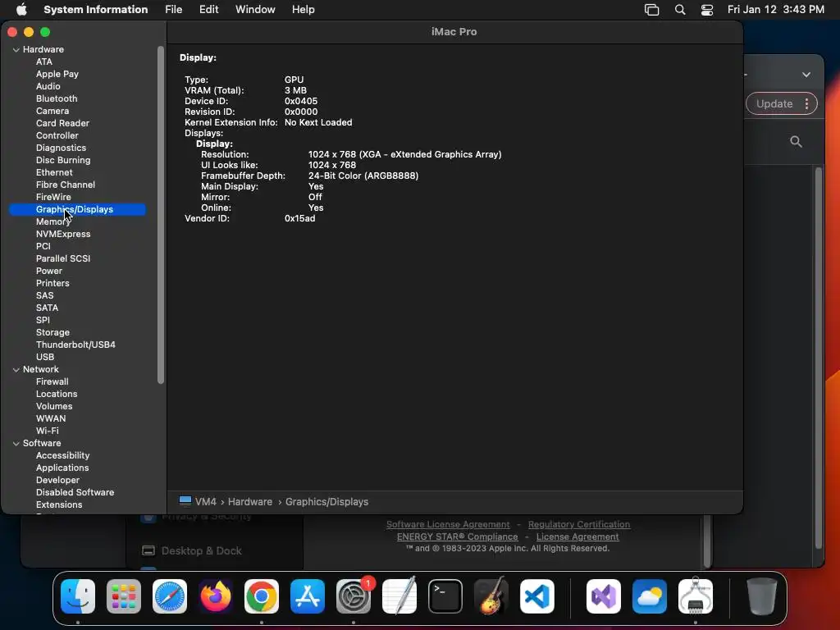This screenshot has height=630, width=840.
Task: Select ATA in the sidebar
Action: point(44,62)
